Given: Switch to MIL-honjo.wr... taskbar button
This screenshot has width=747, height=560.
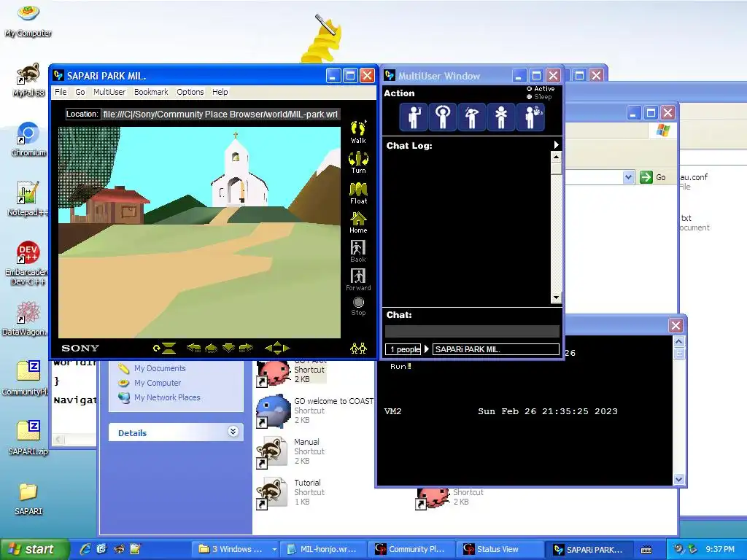Looking at the screenshot, I should [322, 549].
